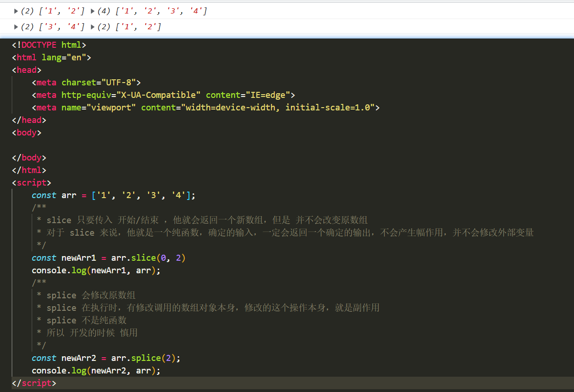Click console.log(newArr1, arr) line
The height and width of the screenshot is (392, 574).
coord(96,270)
